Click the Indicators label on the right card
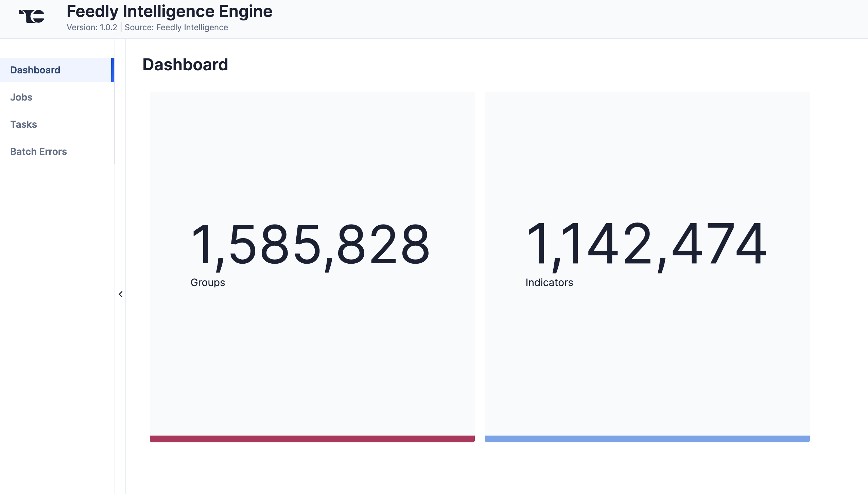 click(x=549, y=282)
